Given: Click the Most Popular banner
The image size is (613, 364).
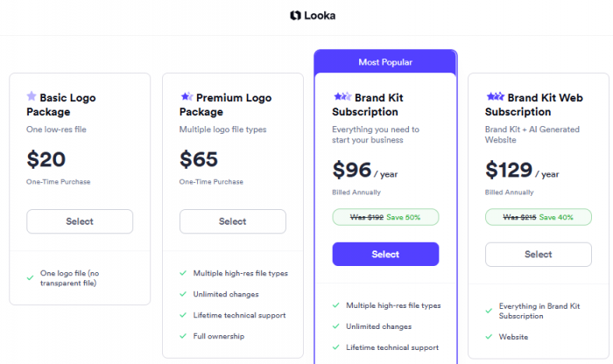Looking at the screenshot, I should (x=385, y=62).
